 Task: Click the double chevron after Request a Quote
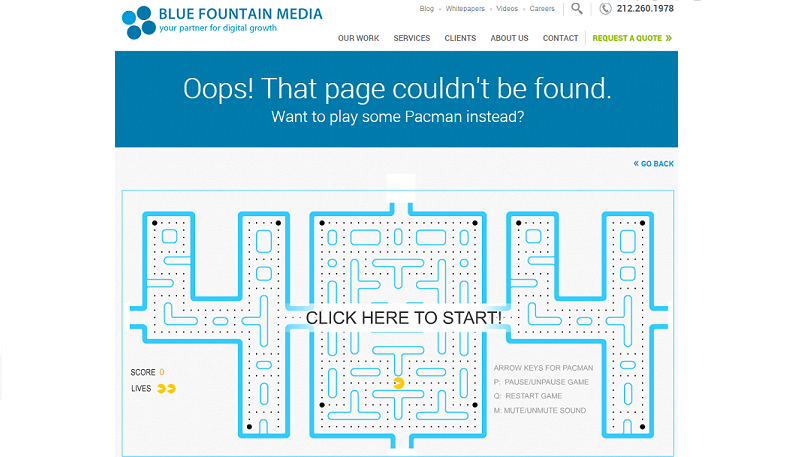pyautogui.click(x=668, y=38)
